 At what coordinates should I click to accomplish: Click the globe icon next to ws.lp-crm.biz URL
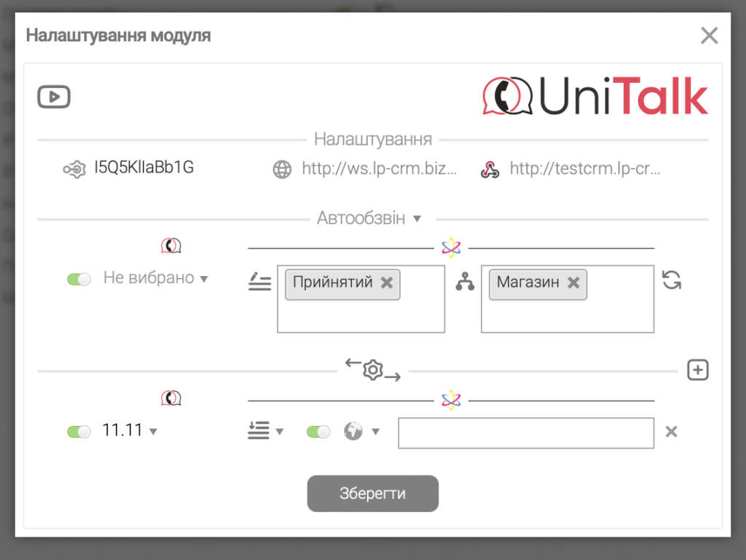pyautogui.click(x=282, y=170)
